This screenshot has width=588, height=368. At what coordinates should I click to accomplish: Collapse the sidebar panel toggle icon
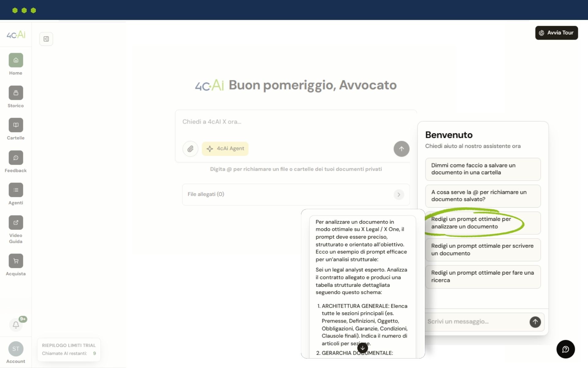click(46, 39)
